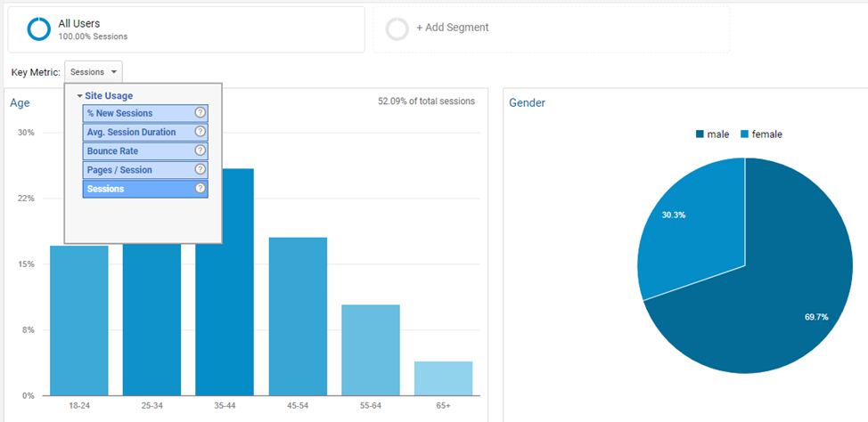Click + Add Segment

453,28
